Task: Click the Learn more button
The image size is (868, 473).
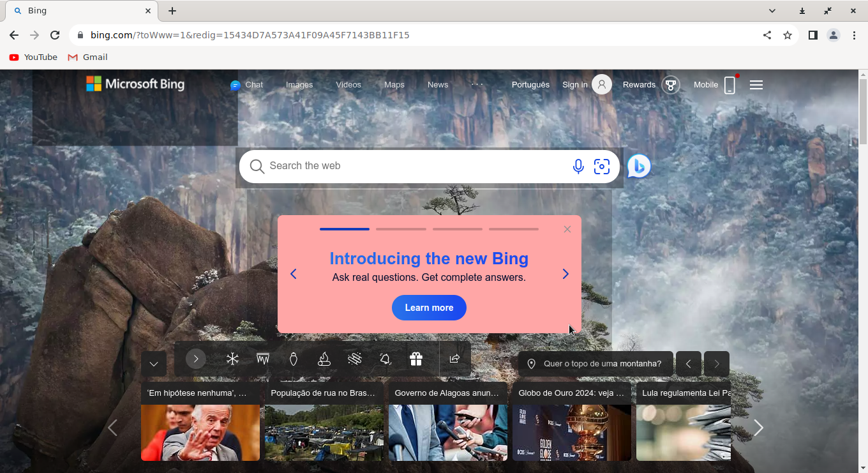Action: [429, 308]
